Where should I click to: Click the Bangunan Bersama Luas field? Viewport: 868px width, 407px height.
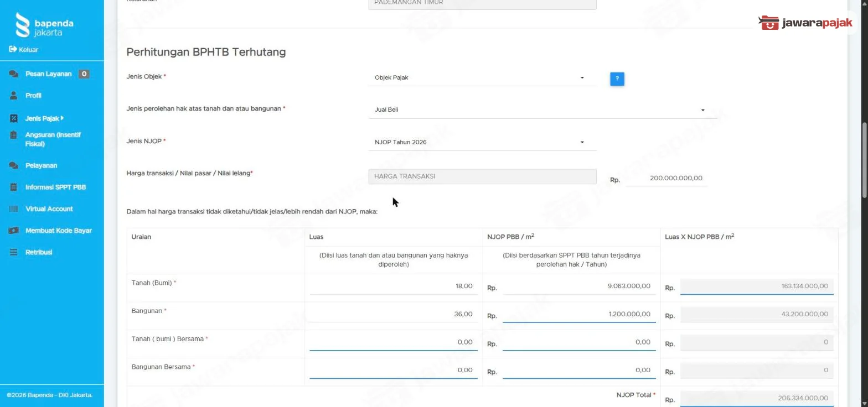pos(394,371)
